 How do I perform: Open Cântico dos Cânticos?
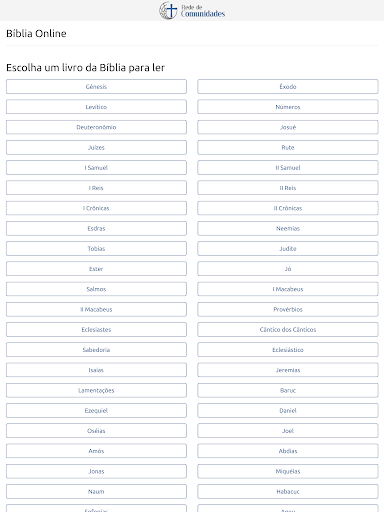[288, 330]
